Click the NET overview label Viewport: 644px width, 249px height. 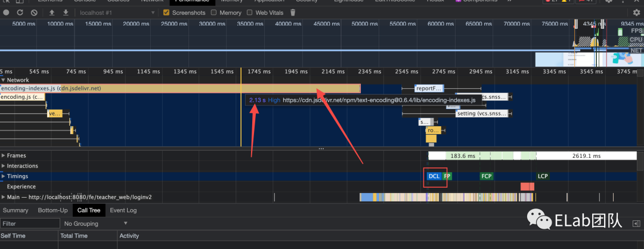point(637,51)
